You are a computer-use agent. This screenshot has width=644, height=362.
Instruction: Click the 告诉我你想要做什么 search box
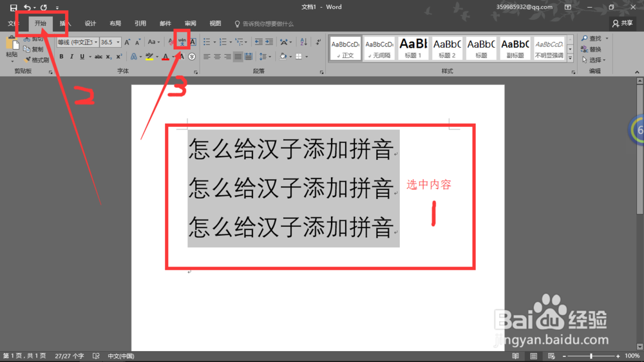pyautogui.click(x=264, y=24)
